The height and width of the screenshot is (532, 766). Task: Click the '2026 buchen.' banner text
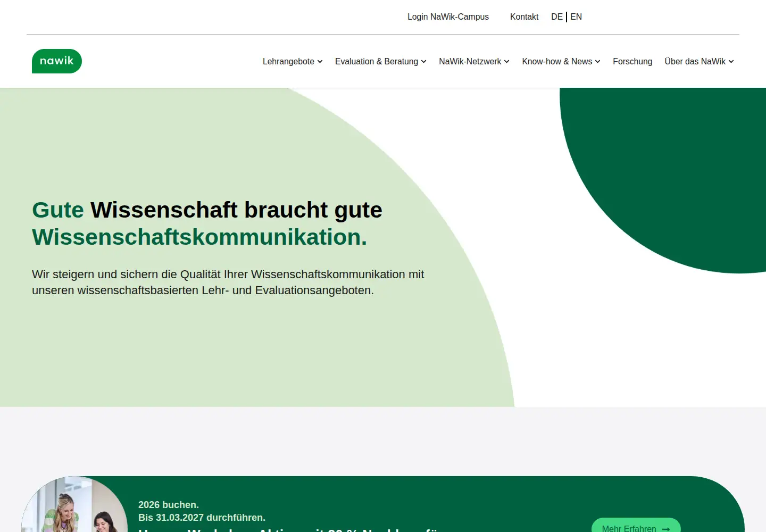(x=169, y=505)
